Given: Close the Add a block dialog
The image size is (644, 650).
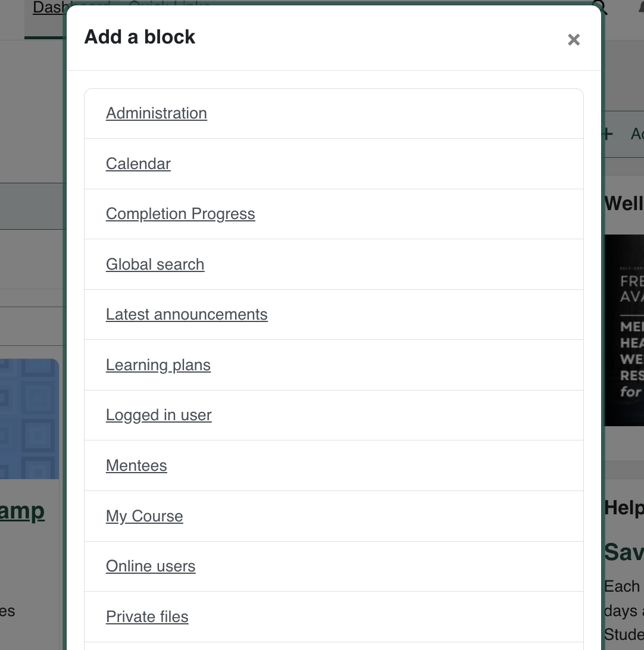Looking at the screenshot, I should pos(573,39).
